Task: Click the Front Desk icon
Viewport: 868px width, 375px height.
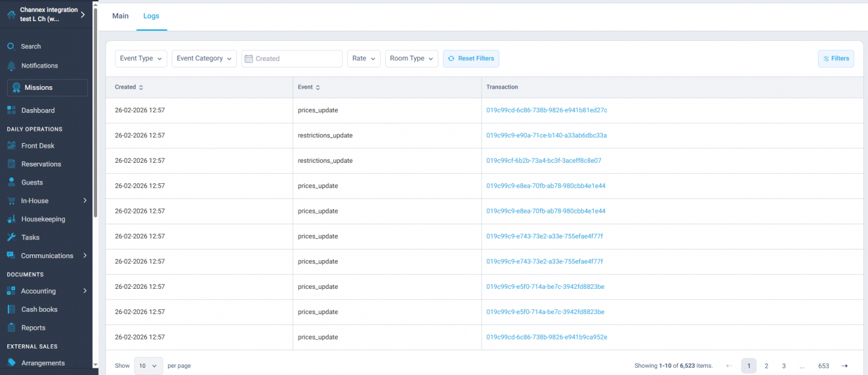Action: click(x=11, y=145)
